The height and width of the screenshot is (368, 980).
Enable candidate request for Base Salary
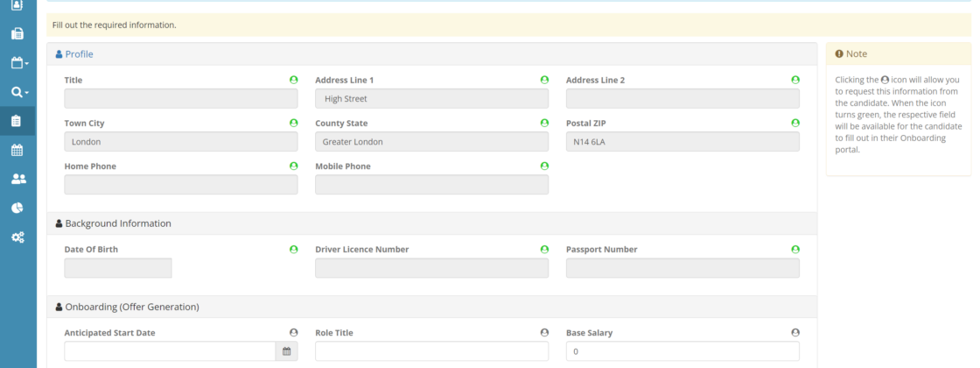click(795, 333)
